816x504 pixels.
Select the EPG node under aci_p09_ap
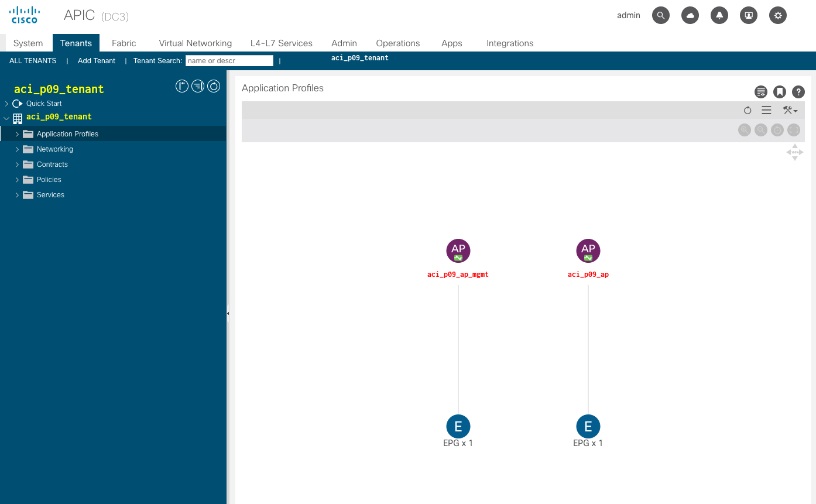(x=588, y=427)
